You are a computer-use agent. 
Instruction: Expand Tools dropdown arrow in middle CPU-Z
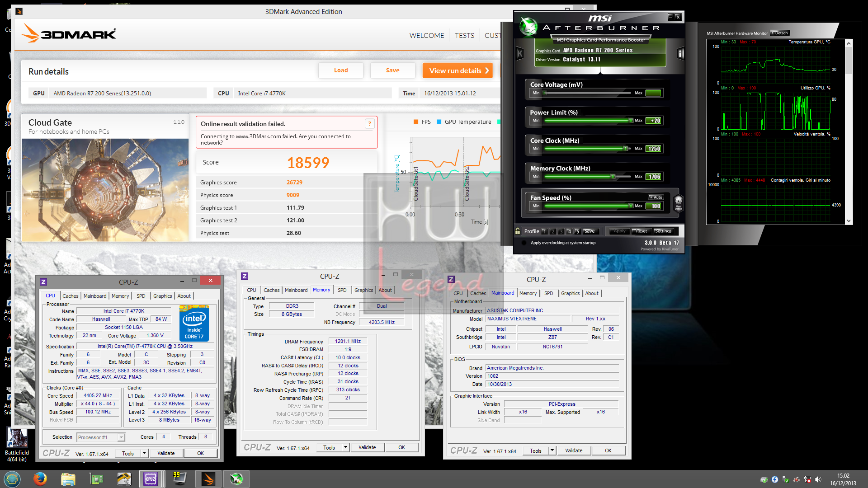point(345,447)
